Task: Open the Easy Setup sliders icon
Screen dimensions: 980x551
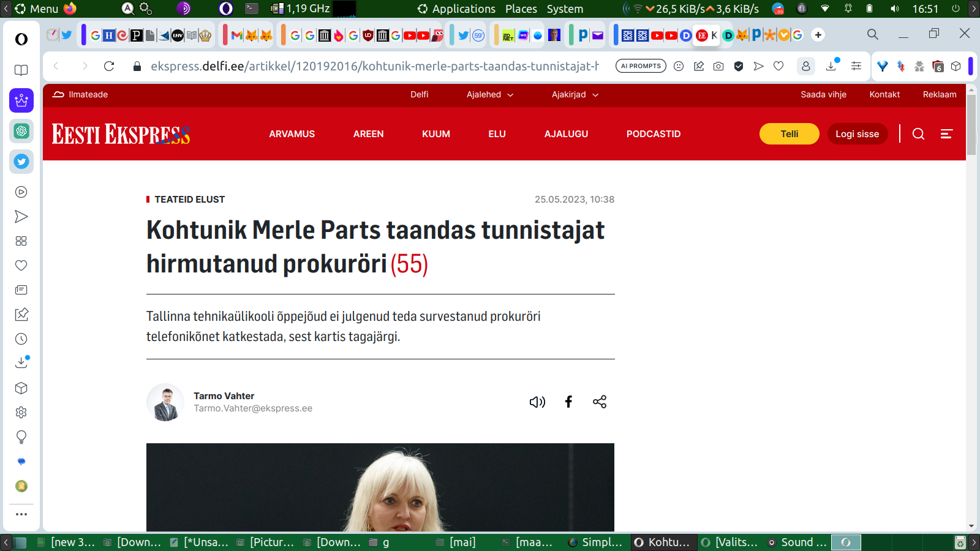Action: tap(856, 66)
